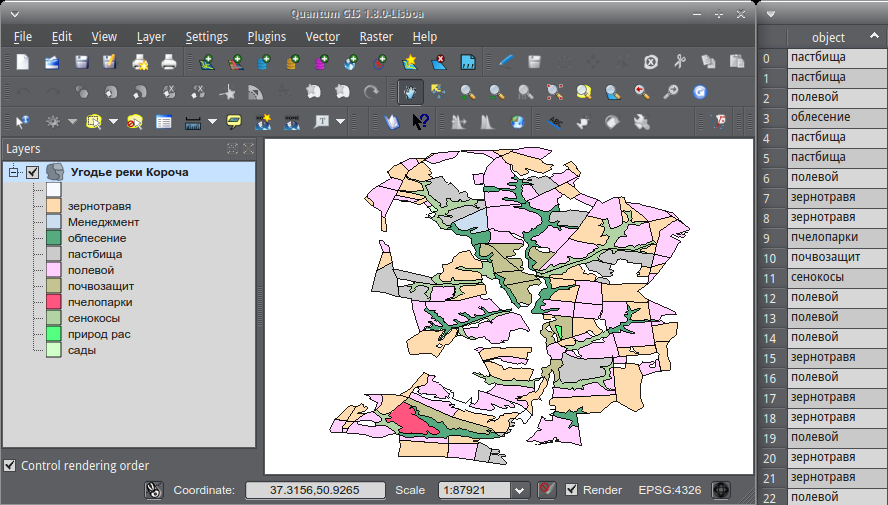Image resolution: width=888 pixels, height=505 pixels.
Task: Click the пчелопарки red color swatch
Action: 54,302
